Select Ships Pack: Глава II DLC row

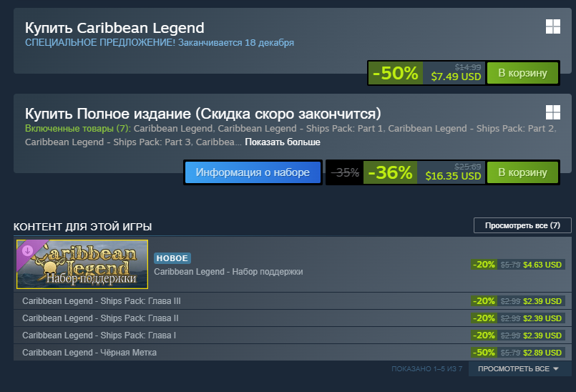[x=292, y=318]
